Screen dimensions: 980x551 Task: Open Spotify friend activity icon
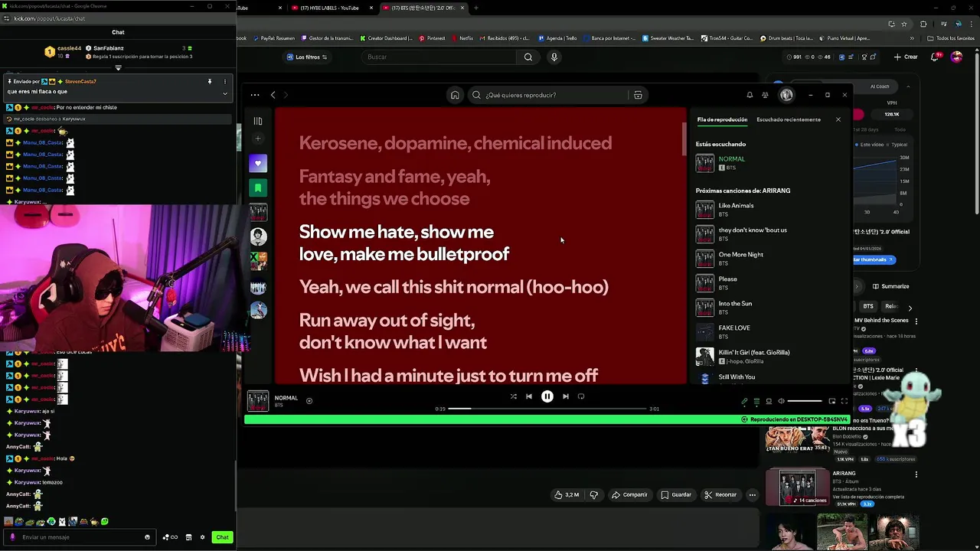point(765,95)
